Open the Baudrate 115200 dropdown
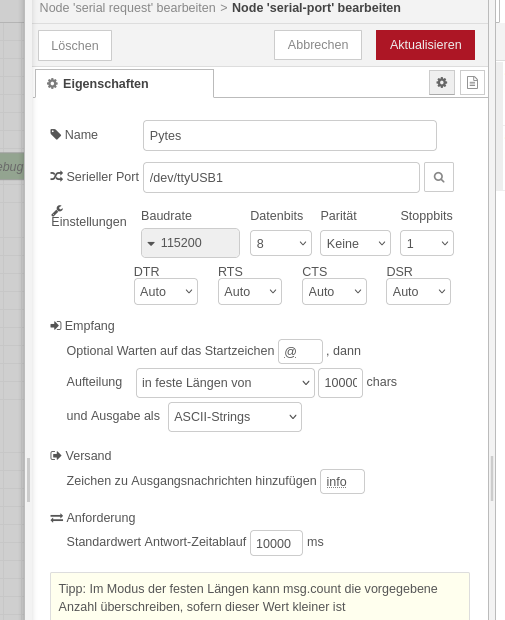Viewport: 505px width, 620px height. [x=190, y=243]
